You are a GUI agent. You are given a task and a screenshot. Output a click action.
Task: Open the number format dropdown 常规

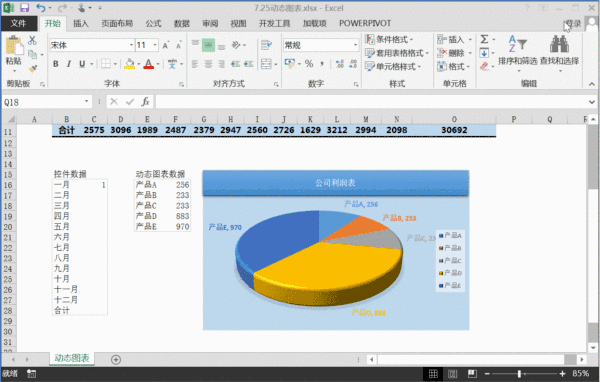pyautogui.click(x=355, y=45)
